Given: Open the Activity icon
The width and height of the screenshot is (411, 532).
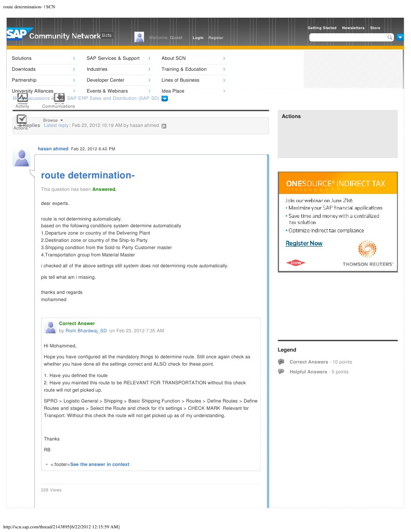Looking at the screenshot, I should click(22, 98).
